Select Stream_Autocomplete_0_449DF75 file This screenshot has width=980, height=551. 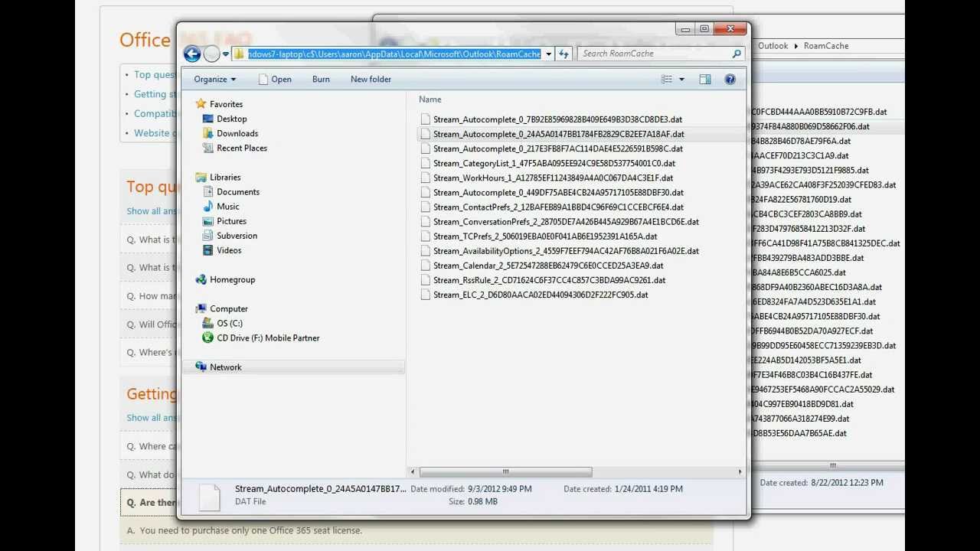pyautogui.click(x=558, y=192)
